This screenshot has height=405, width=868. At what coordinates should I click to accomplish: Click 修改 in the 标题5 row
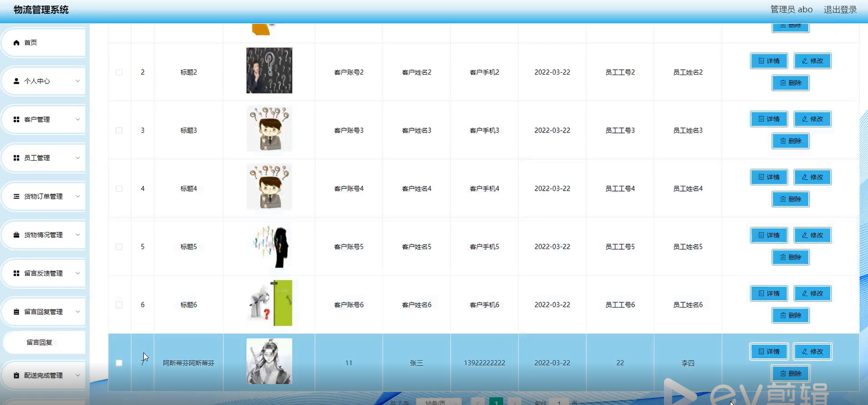812,235
